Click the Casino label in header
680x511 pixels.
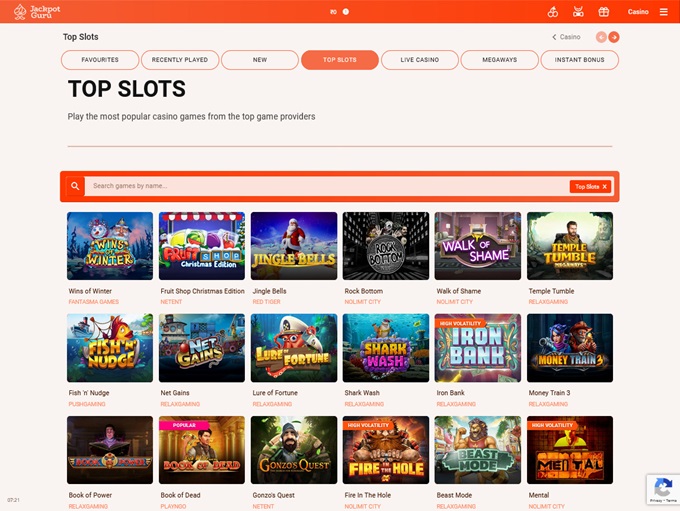click(638, 12)
